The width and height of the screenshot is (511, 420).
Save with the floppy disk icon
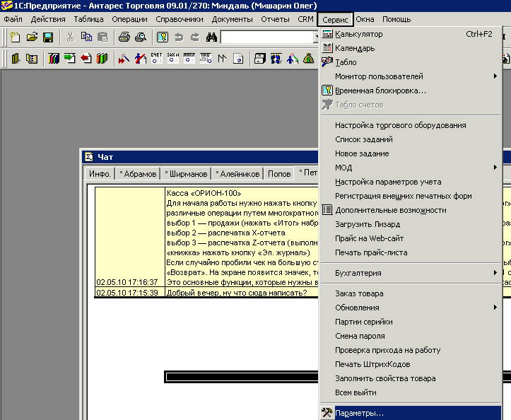[x=48, y=37]
